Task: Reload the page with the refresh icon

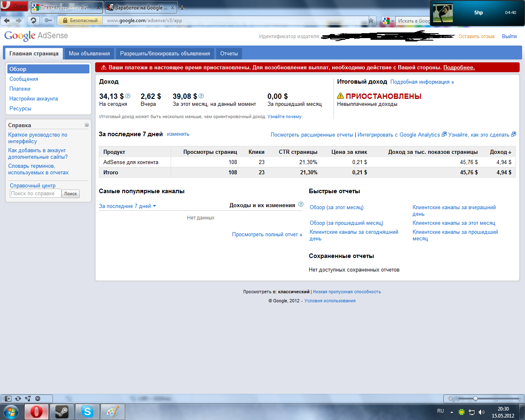Action: tap(34, 21)
